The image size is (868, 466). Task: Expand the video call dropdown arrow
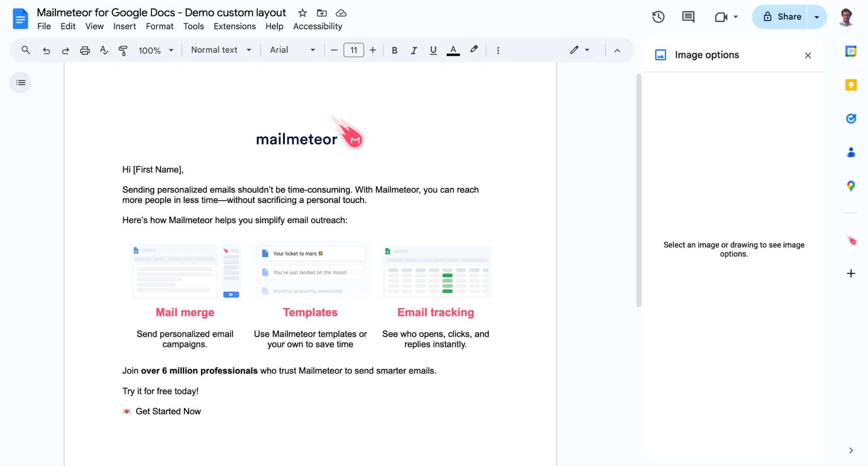(x=736, y=17)
